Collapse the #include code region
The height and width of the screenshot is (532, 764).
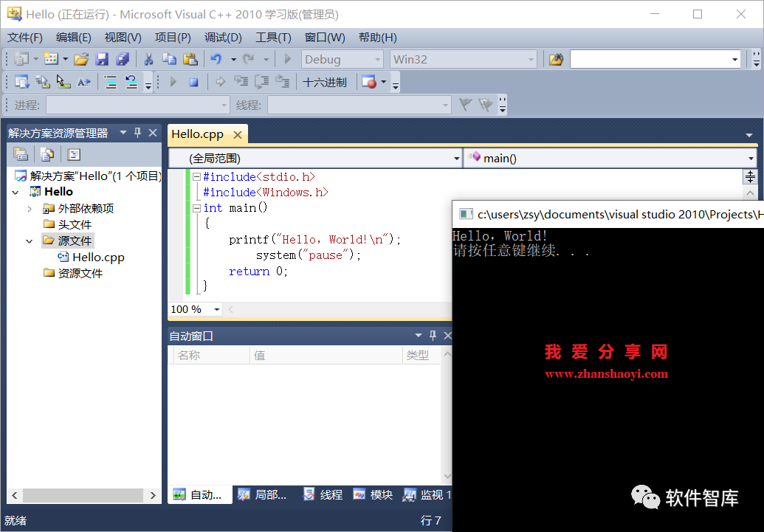196,177
